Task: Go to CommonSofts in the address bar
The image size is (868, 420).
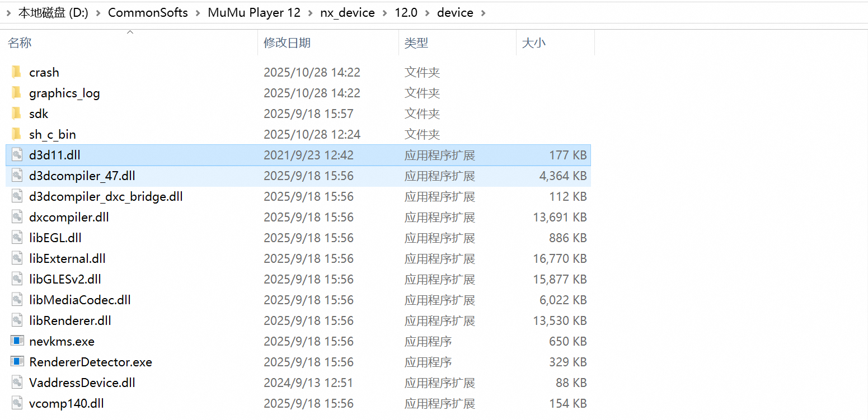Action: coord(148,12)
